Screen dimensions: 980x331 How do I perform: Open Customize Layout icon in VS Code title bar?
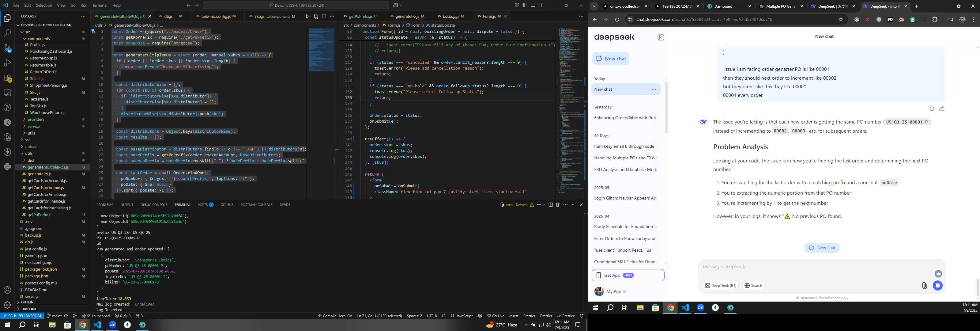point(517,5)
